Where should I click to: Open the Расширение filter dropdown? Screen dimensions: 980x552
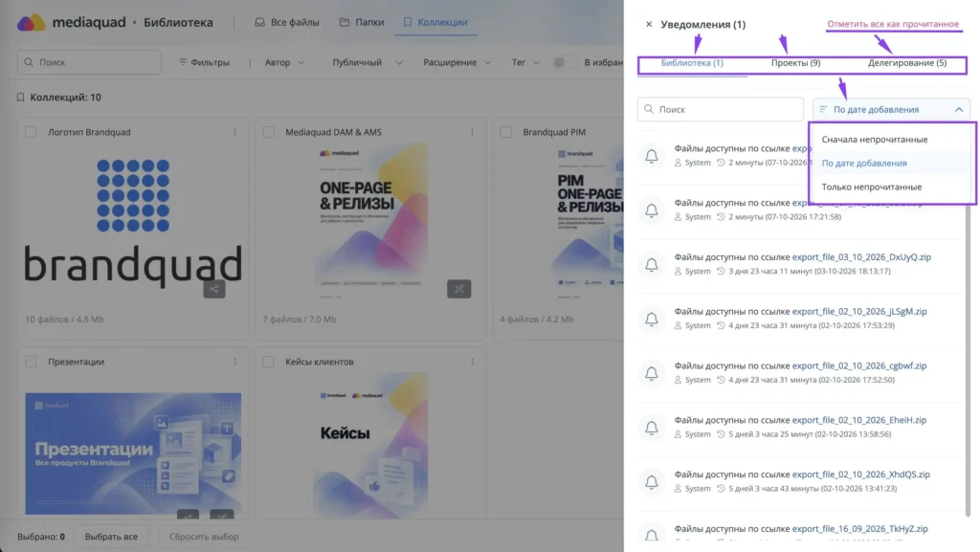coord(457,62)
